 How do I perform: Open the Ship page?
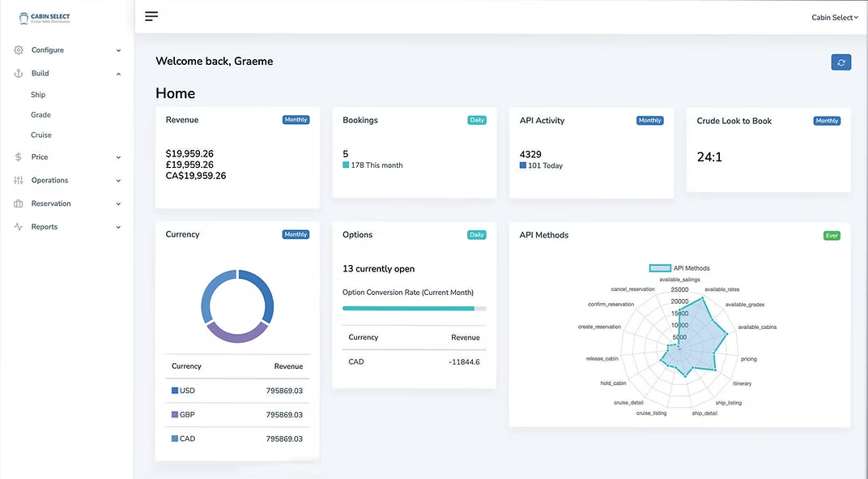(x=38, y=94)
